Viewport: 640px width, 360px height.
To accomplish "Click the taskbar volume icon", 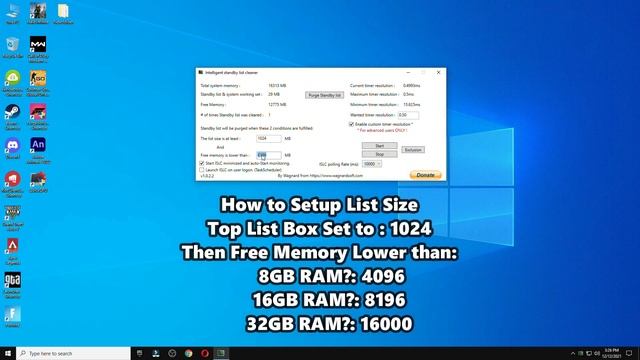I will [597, 353].
